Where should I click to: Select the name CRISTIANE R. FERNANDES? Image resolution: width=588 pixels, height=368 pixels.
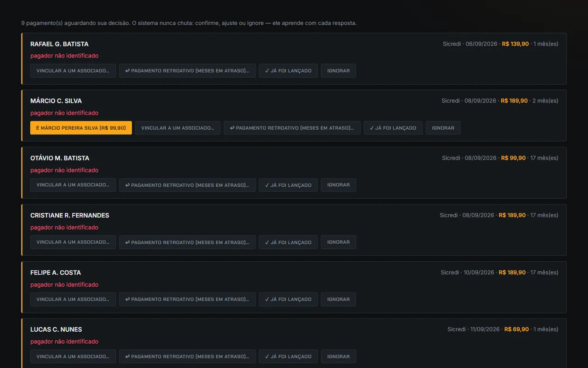click(70, 215)
